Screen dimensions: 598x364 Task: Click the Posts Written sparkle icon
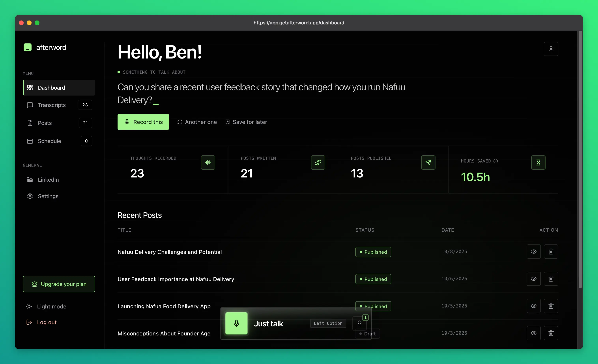(318, 162)
